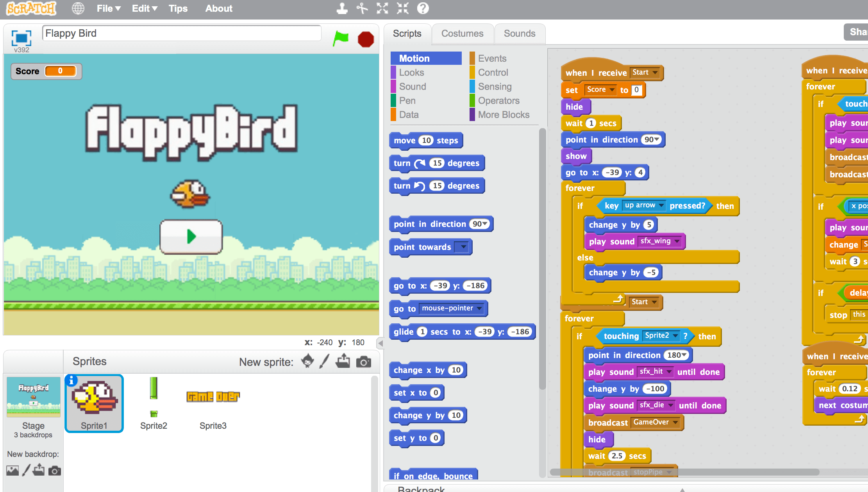868x492 pixels.
Task: Select the Events block category
Action: [x=491, y=58]
